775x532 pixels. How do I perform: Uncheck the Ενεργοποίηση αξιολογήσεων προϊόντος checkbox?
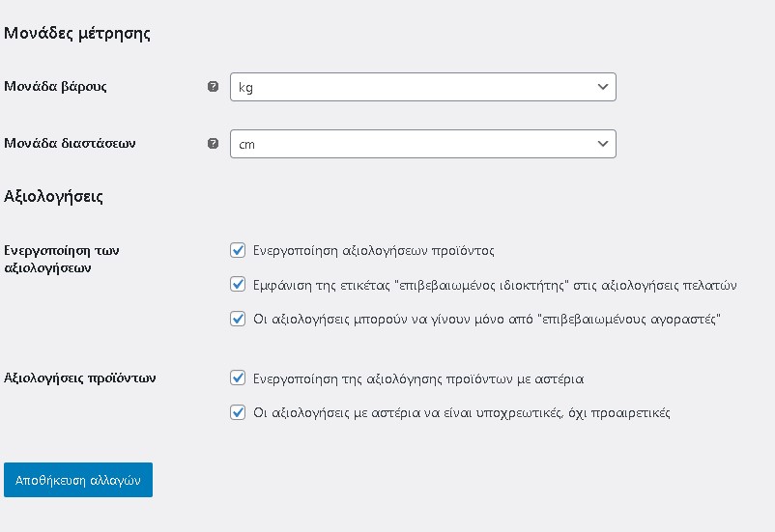(x=238, y=250)
